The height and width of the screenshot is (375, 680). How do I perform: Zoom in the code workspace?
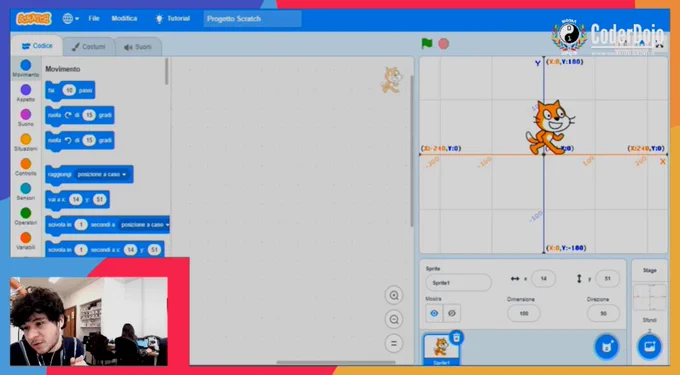(394, 295)
